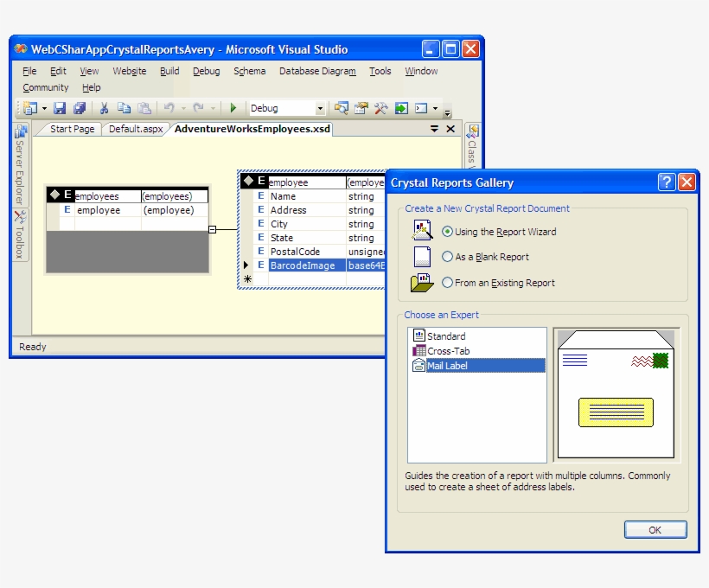Switch to the Default.aspx tab
Image resolution: width=709 pixels, height=588 pixels.
[x=136, y=129]
